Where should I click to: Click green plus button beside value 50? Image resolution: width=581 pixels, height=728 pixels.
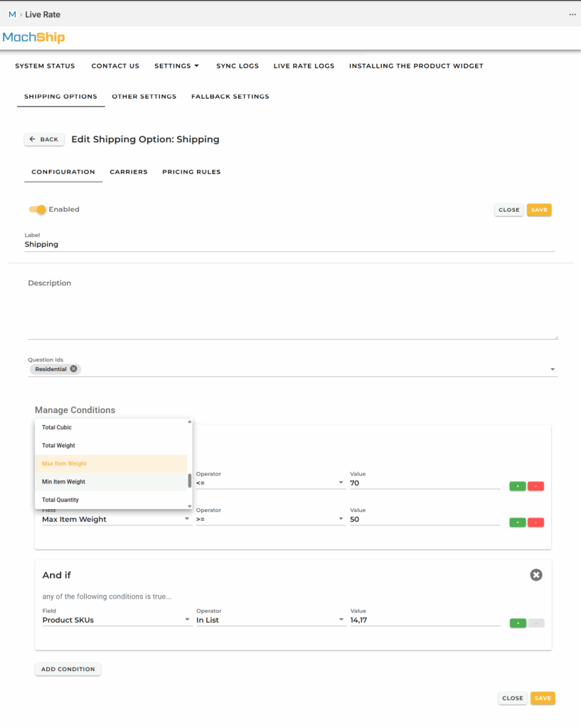(x=517, y=523)
